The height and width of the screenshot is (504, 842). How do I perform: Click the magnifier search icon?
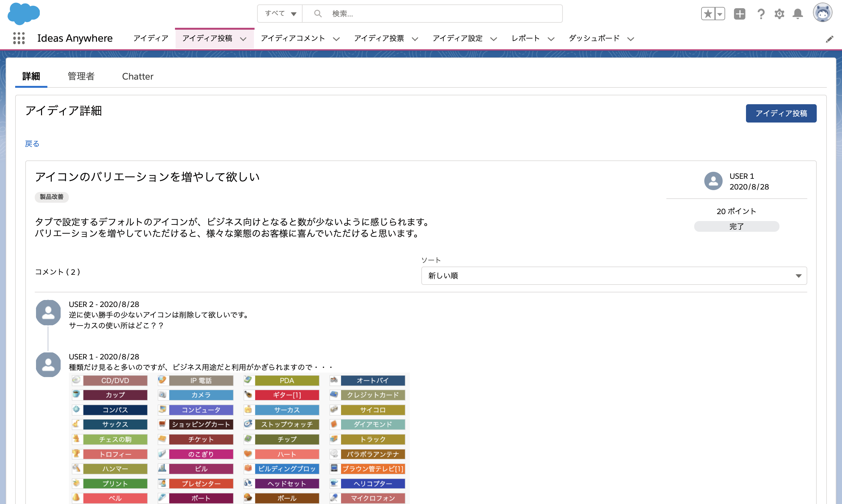coord(318,14)
